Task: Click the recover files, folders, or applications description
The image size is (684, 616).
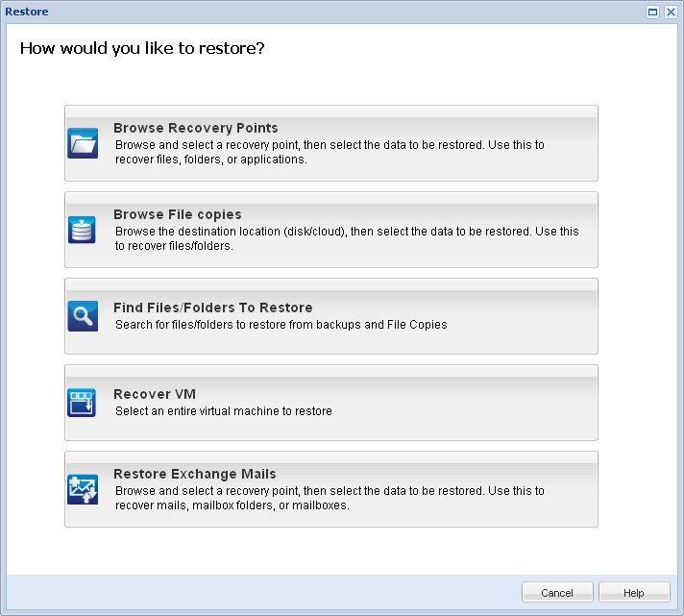Action: (x=330, y=153)
